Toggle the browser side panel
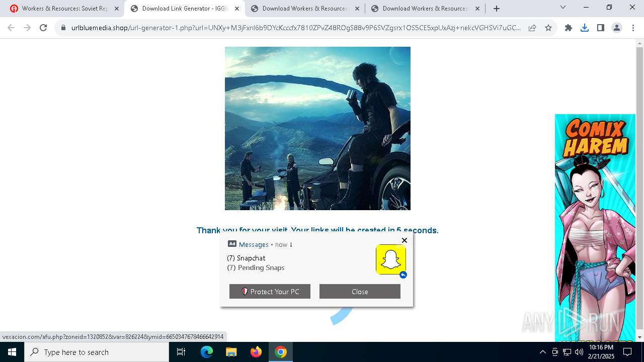 click(601, 28)
